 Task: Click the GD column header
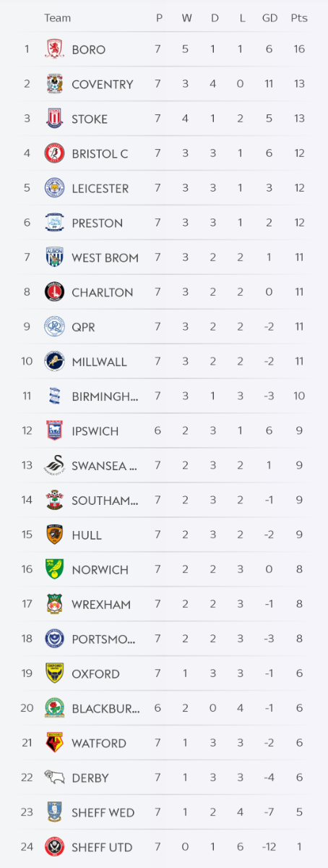point(269,18)
